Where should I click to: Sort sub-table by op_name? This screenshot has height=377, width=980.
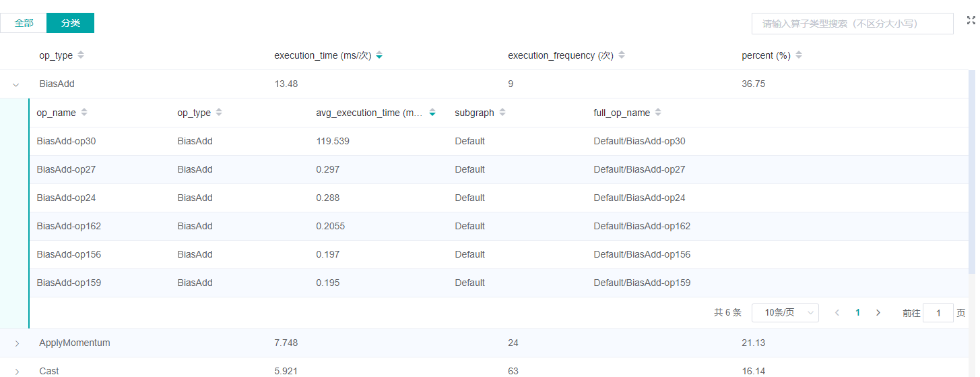click(x=84, y=113)
